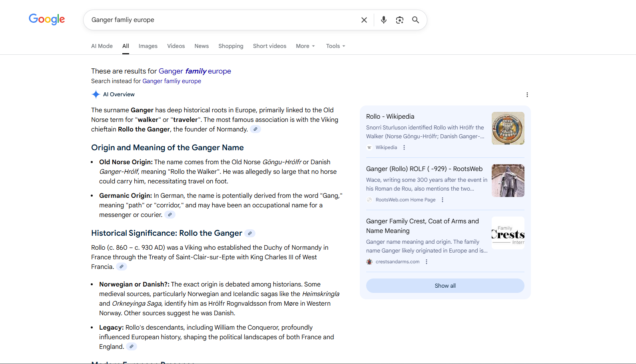Click the 'Germanic Origin:' bullet label

[126, 195]
